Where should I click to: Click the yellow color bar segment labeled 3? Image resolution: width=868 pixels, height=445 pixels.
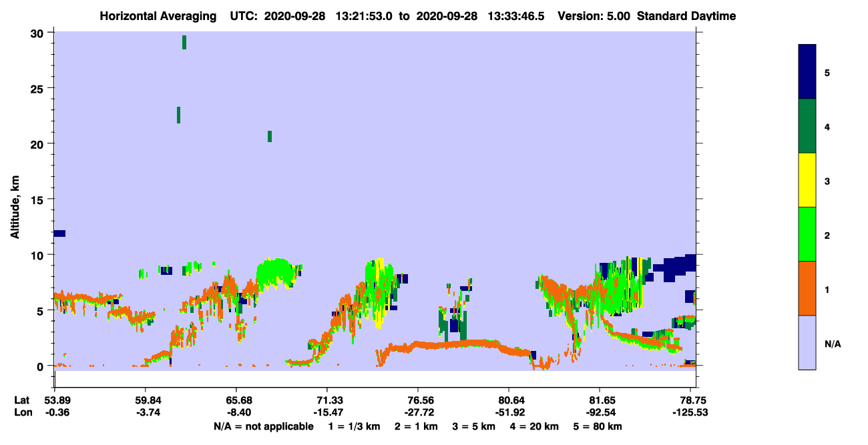tap(807, 180)
